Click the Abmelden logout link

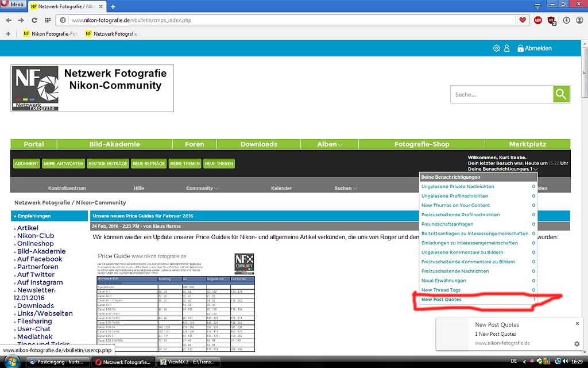(535, 48)
